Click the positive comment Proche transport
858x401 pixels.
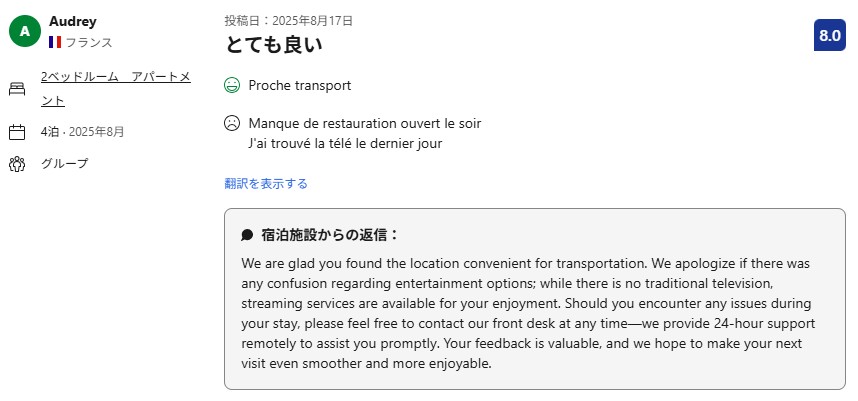pos(300,86)
